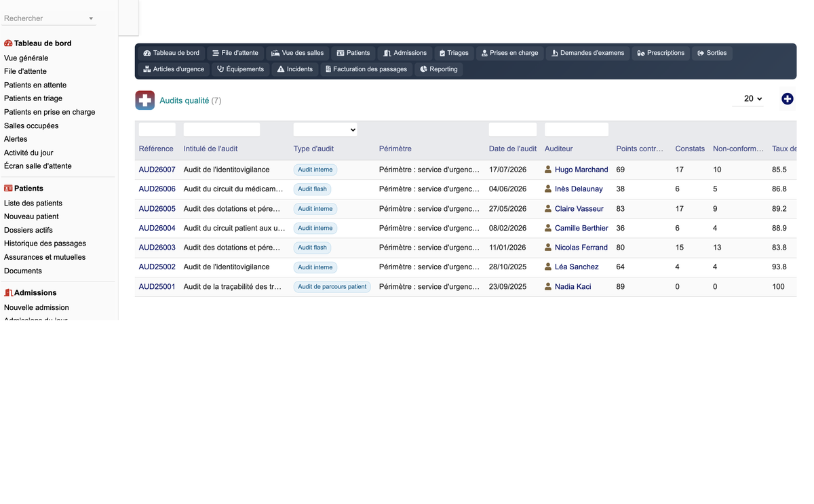Image resolution: width=814 pixels, height=504 pixels.
Task: Click the user icon beside Nadia Kaci
Action: [x=548, y=287]
